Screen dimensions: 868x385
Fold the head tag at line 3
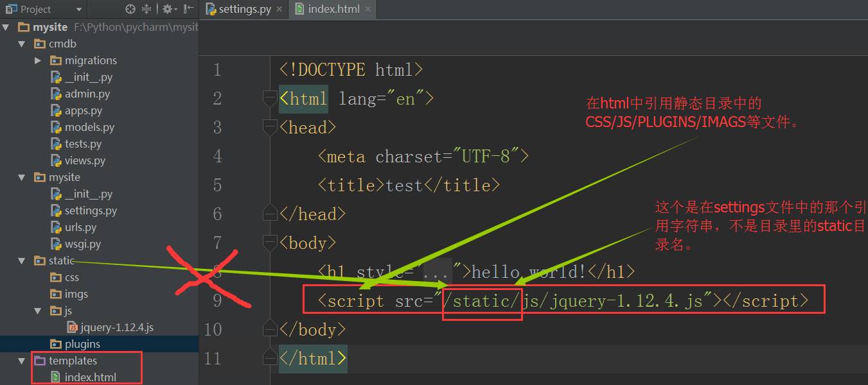pos(269,127)
